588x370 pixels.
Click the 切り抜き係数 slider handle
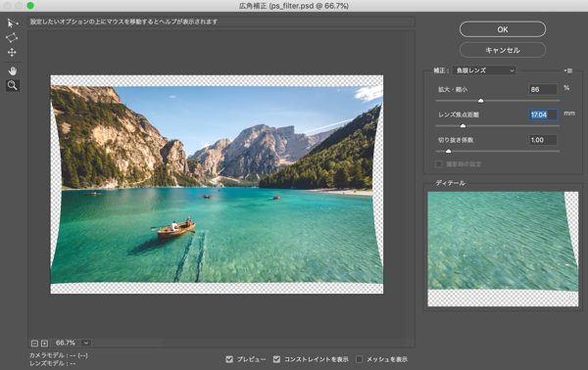(448, 151)
